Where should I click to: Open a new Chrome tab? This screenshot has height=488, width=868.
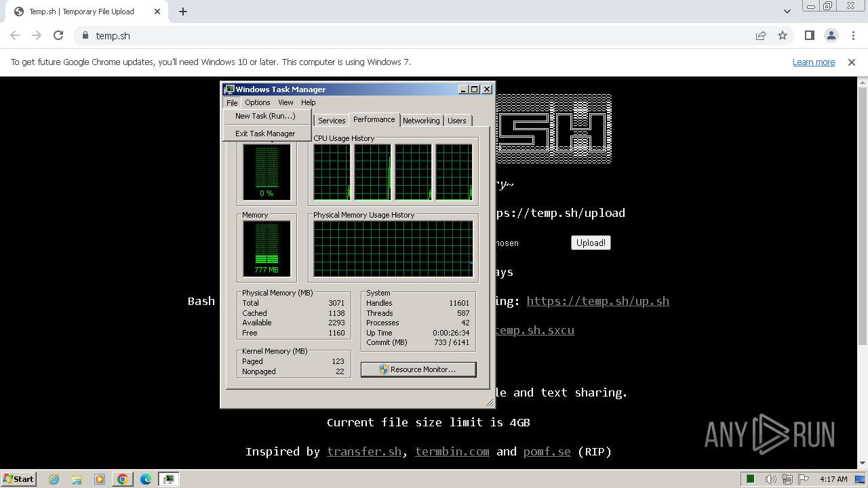[x=183, y=12]
